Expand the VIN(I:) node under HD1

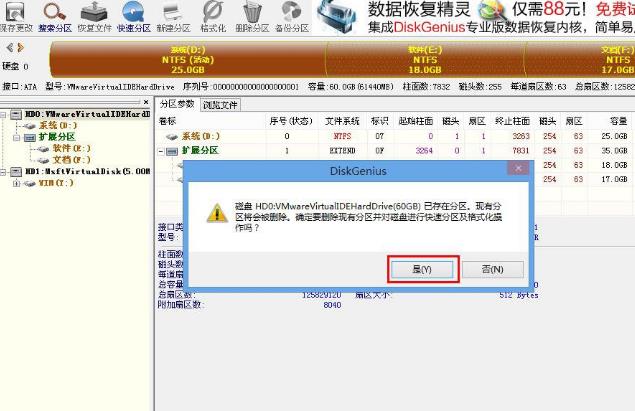click(x=16, y=183)
